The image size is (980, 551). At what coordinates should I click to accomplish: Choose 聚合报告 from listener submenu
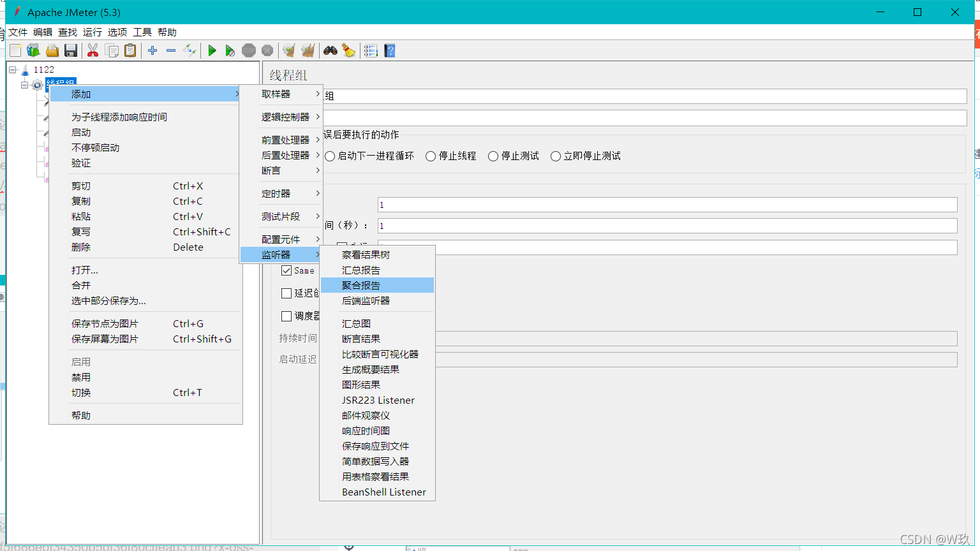coord(377,285)
